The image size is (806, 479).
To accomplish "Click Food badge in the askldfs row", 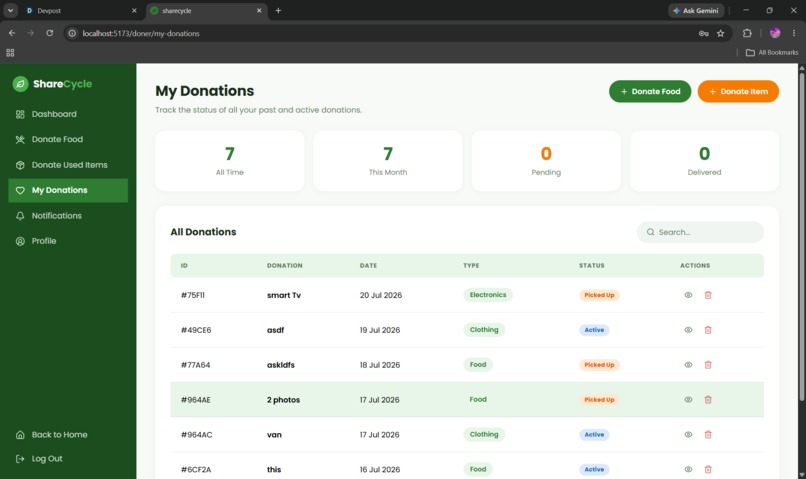I will coord(478,365).
